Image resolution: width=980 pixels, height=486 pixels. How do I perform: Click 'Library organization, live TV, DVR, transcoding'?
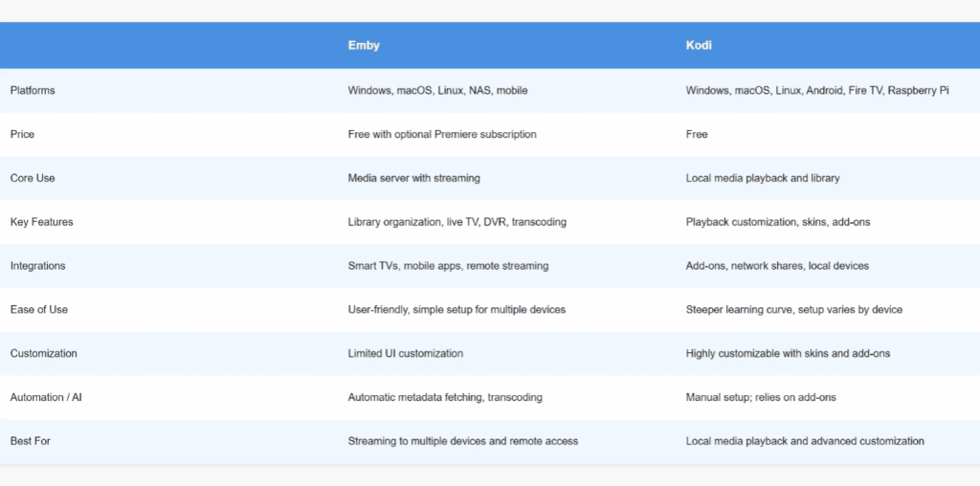pyautogui.click(x=457, y=222)
